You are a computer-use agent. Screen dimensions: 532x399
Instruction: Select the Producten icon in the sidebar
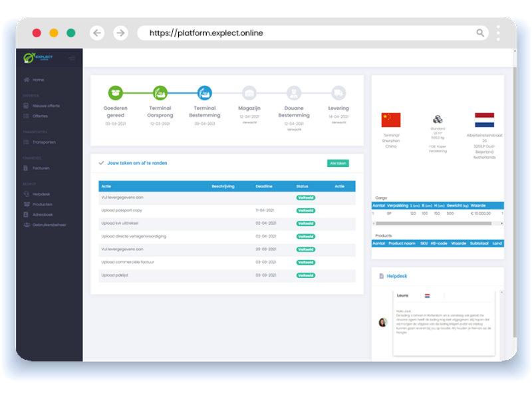click(x=28, y=203)
